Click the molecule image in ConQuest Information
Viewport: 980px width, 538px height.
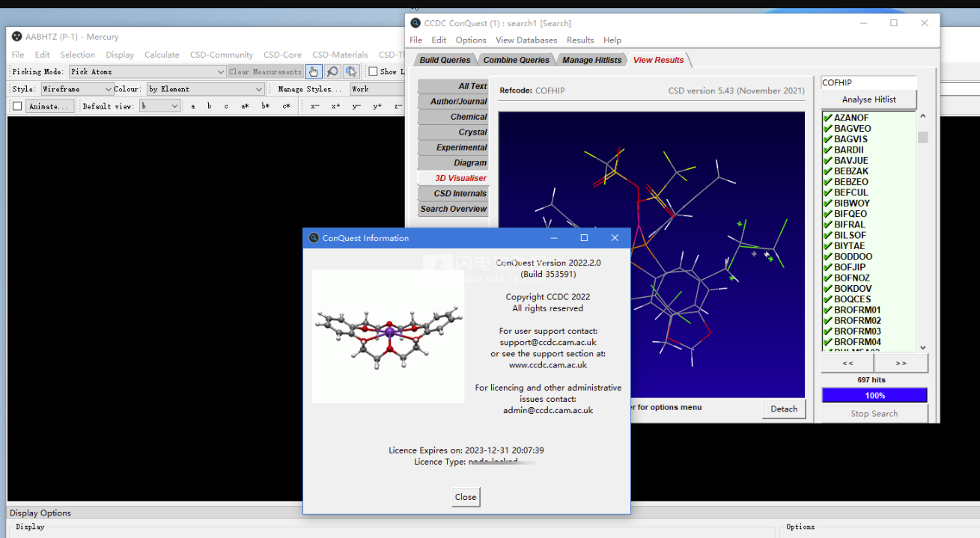pyautogui.click(x=388, y=337)
